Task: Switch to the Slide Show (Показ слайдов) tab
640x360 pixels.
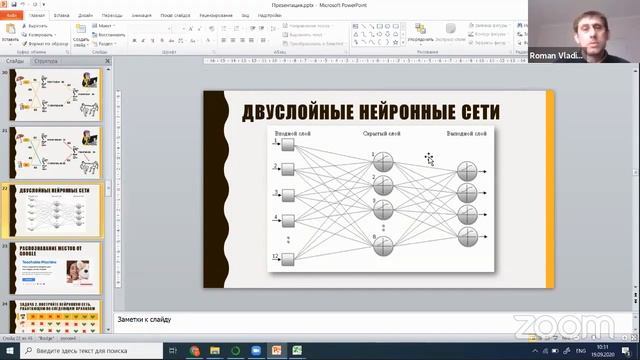Action: 175,16
